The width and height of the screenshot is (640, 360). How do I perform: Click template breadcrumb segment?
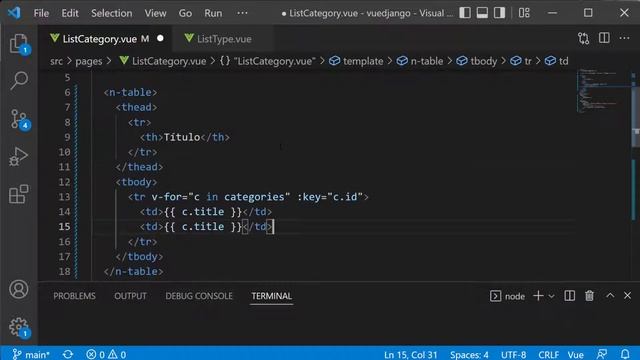[356, 61]
